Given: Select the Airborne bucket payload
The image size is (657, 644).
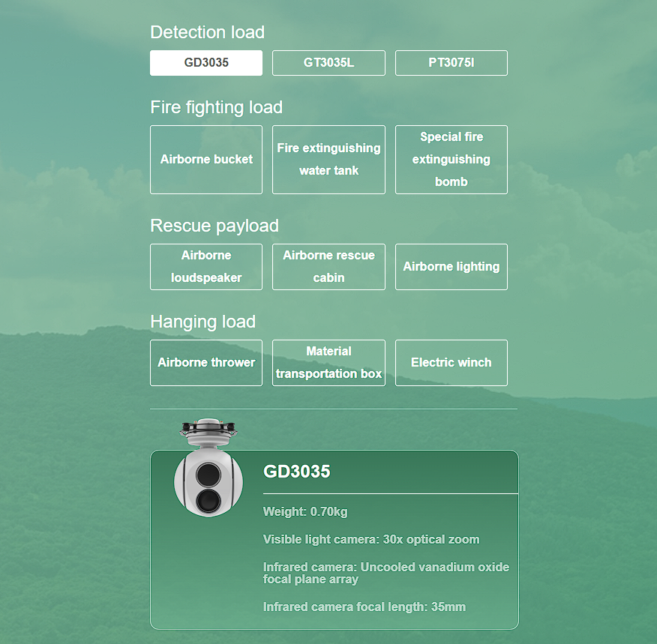Looking at the screenshot, I should point(206,160).
